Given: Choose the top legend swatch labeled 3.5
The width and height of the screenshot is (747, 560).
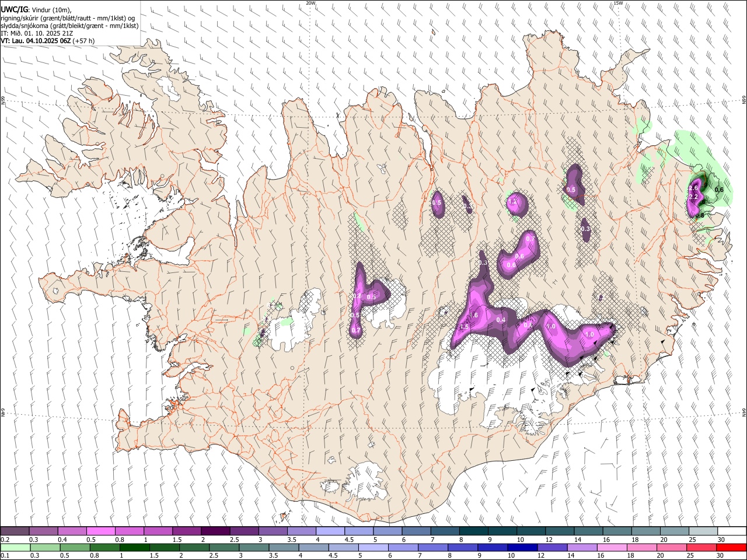Looking at the screenshot, I should (x=301, y=531).
